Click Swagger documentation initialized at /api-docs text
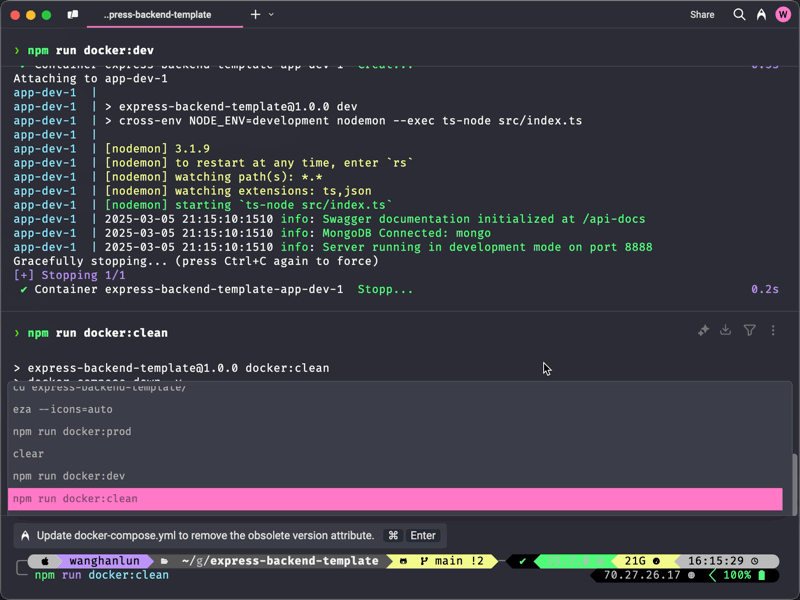800x600 pixels. (484, 219)
